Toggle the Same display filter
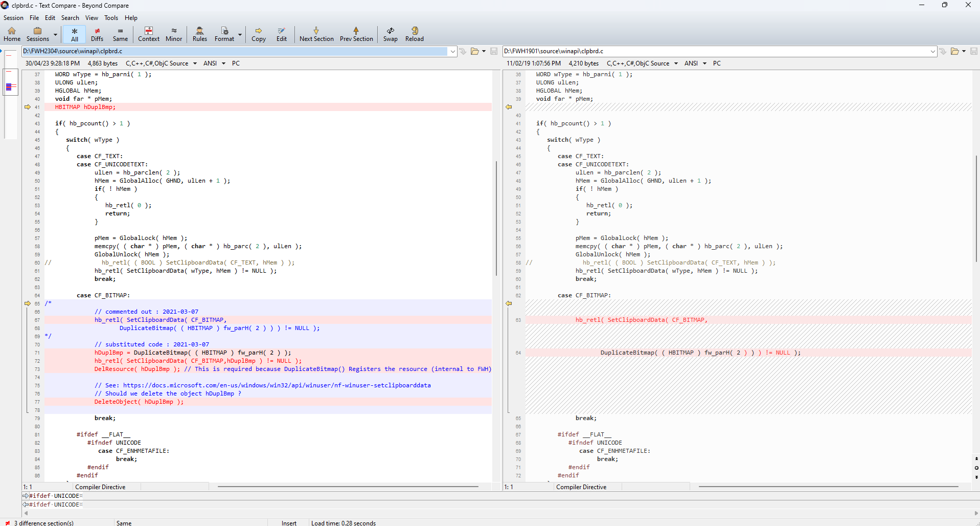The image size is (980, 526). point(120,34)
